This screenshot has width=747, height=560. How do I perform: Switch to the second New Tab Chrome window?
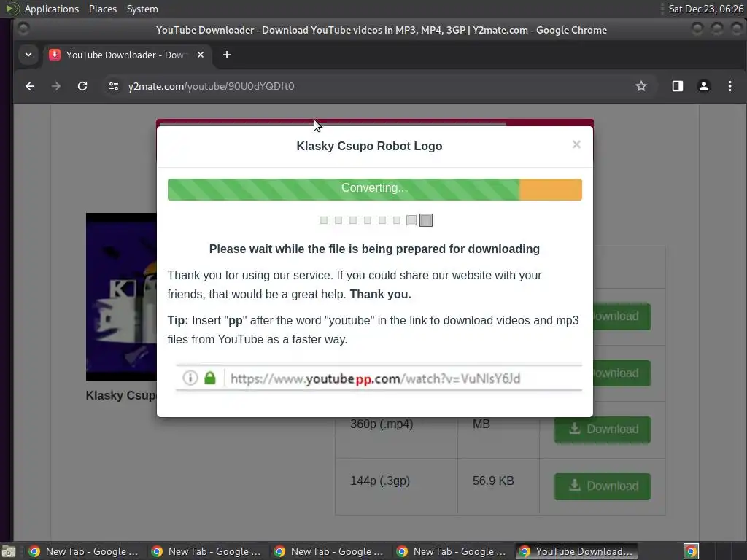tap(206, 551)
